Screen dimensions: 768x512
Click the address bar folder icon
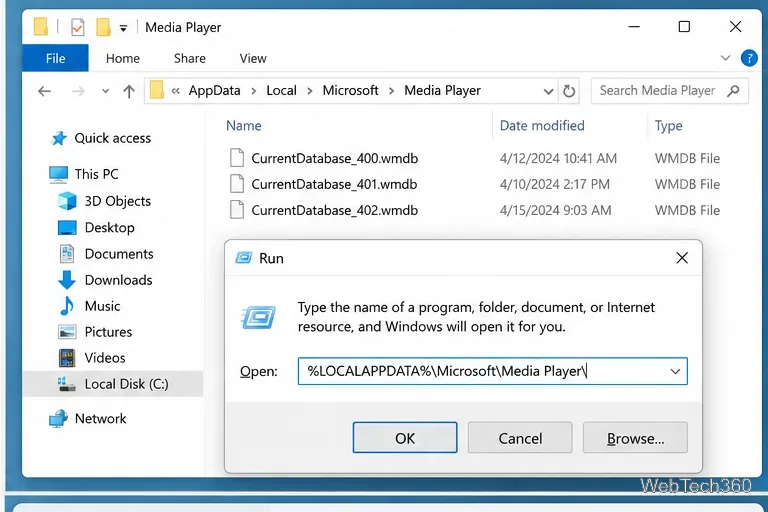click(x=157, y=90)
